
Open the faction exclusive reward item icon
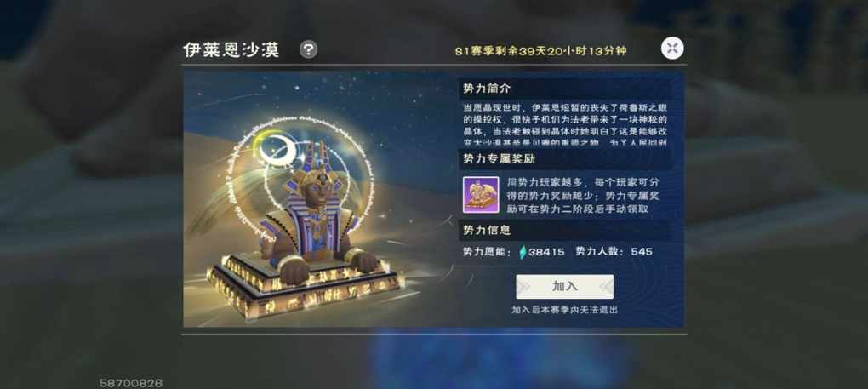pyautogui.click(x=481, y=195)
